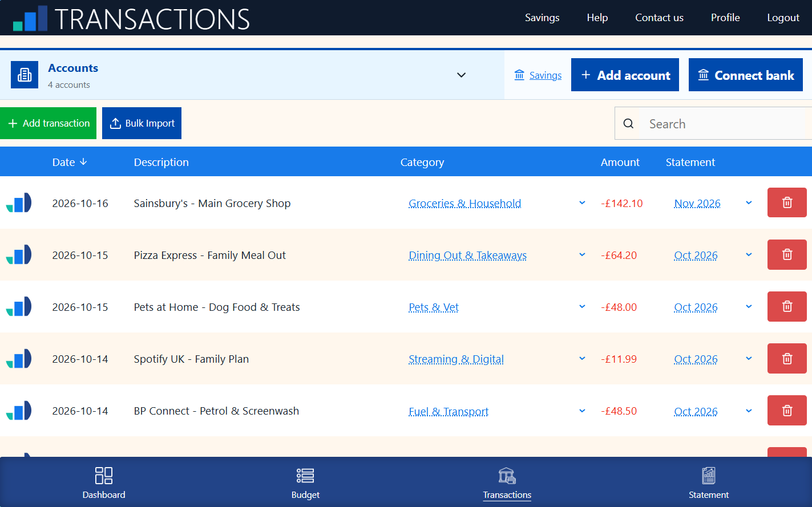Click Dining Out & Takeaways category link
The width and height of the screenshot is (812, 507).
click(467, 255)
